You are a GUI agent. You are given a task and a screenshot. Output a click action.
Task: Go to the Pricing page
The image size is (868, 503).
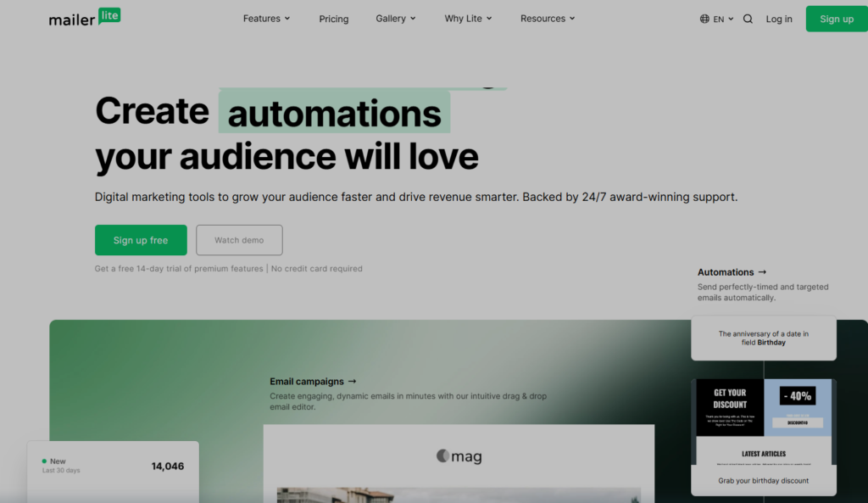(334, 19)
